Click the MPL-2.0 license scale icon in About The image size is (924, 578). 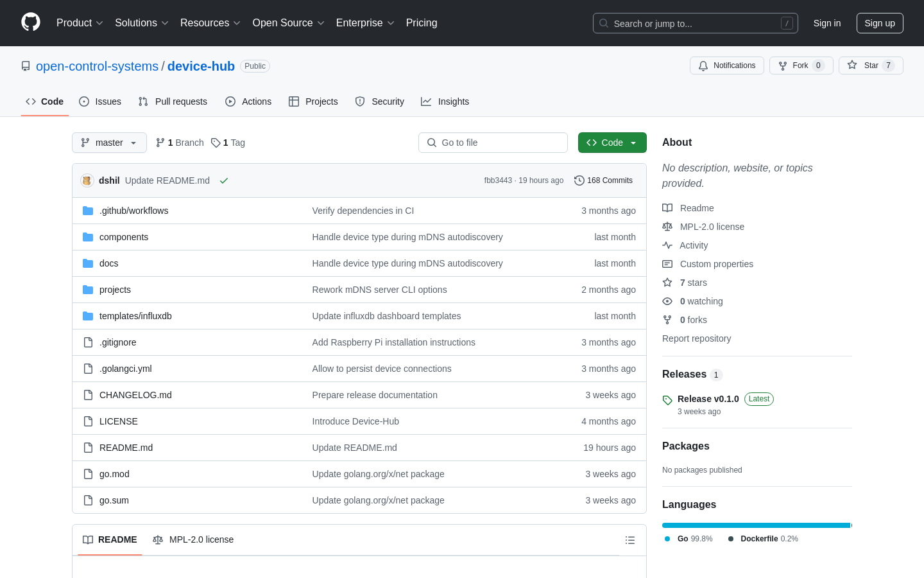pos(667,227)
